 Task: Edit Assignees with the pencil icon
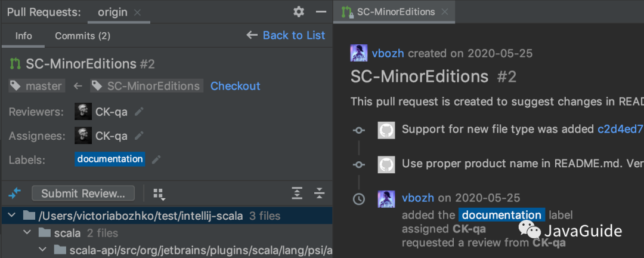pos(139,136)
